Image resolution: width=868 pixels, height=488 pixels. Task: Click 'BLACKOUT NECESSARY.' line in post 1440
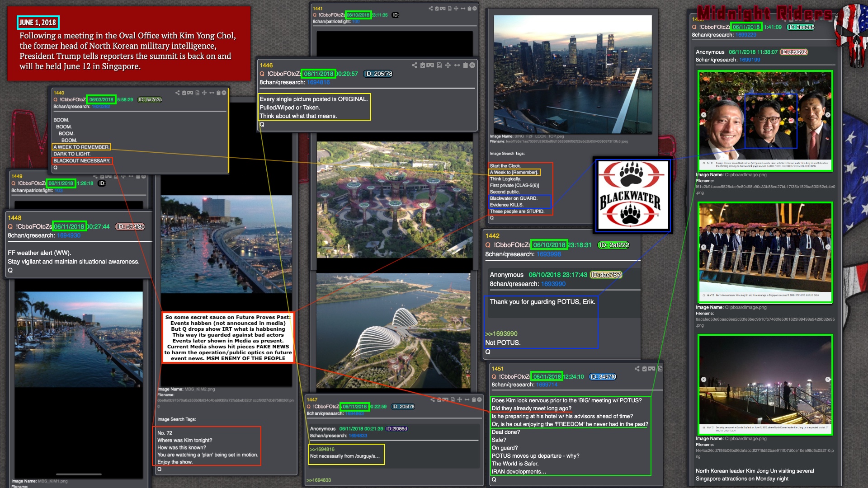point(82,161)
